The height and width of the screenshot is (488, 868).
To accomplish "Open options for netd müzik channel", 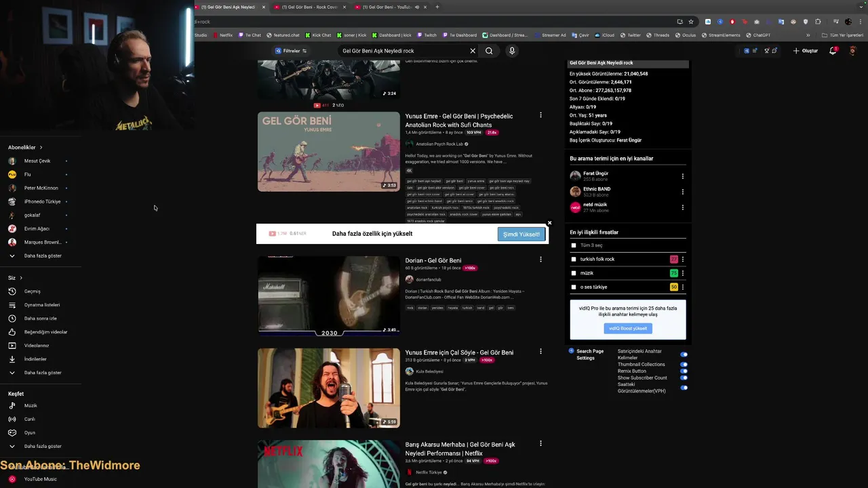I will [x=682, y=207].
